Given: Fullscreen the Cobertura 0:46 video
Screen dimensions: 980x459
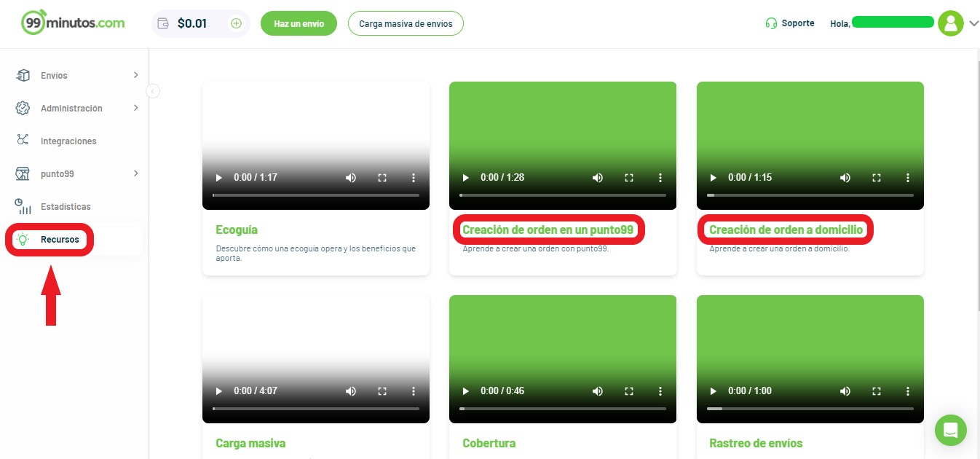Looking at the screenshot, I should coord(629,391).
